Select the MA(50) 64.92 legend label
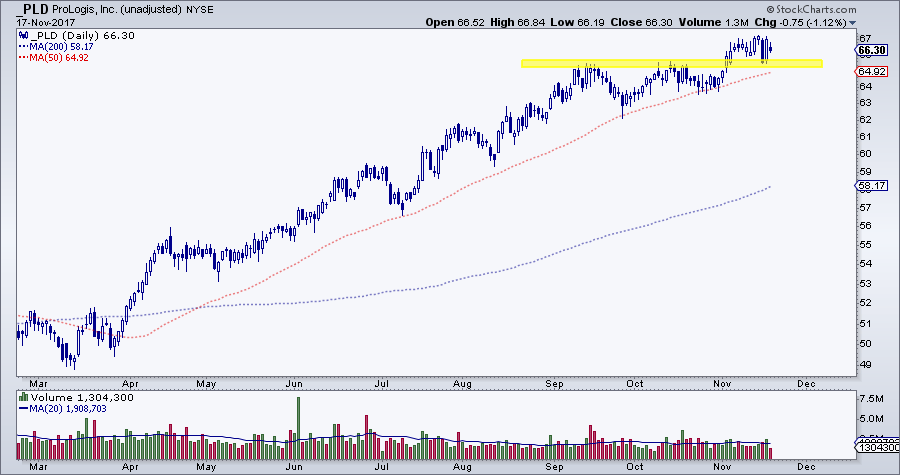 54,57
